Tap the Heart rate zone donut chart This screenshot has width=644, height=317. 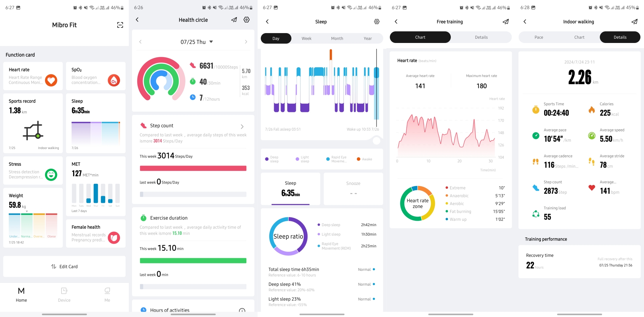[x=417, y=203]
